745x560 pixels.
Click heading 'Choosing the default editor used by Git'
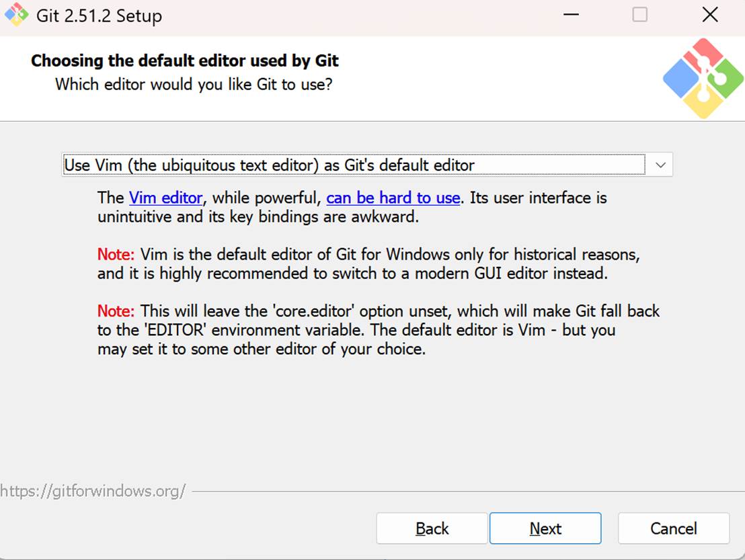click(185, 61)
